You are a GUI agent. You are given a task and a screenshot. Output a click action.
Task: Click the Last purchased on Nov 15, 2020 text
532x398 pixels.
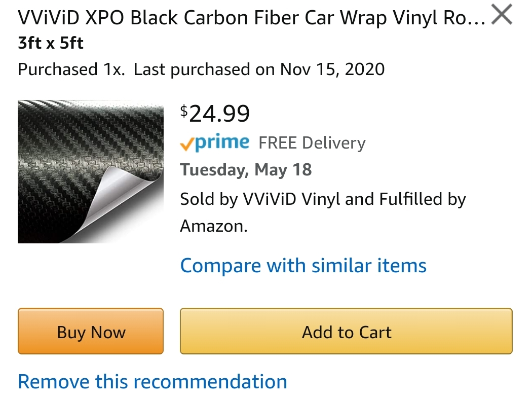pos(259,69)
